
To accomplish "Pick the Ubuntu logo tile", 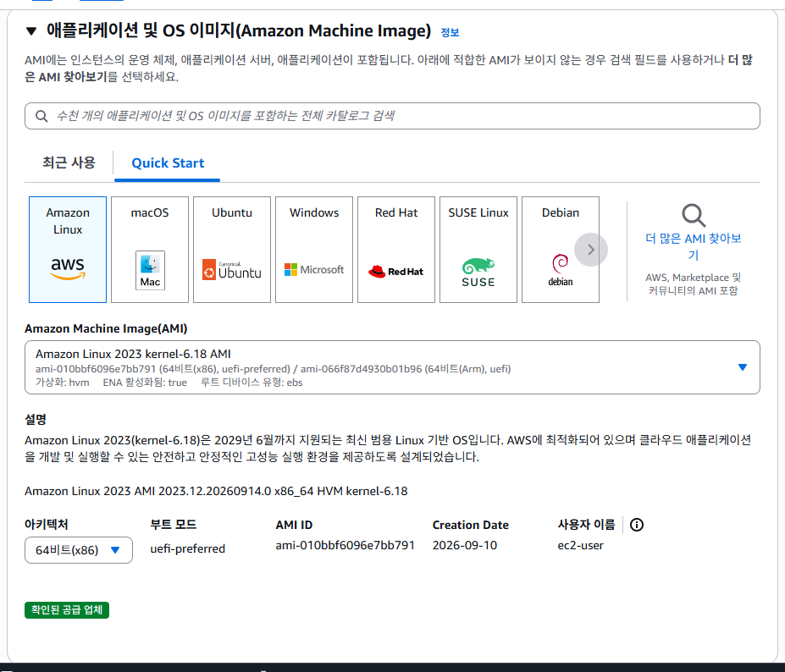I will click(232, 250).
